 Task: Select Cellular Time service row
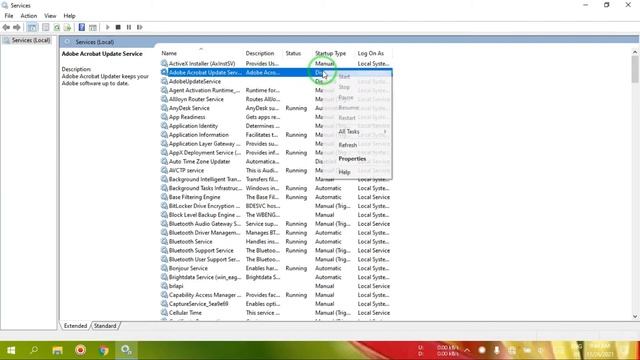pos(276,313)
